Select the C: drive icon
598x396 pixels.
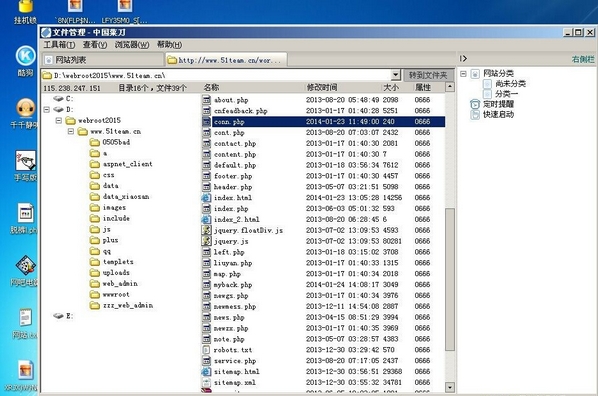58,98
